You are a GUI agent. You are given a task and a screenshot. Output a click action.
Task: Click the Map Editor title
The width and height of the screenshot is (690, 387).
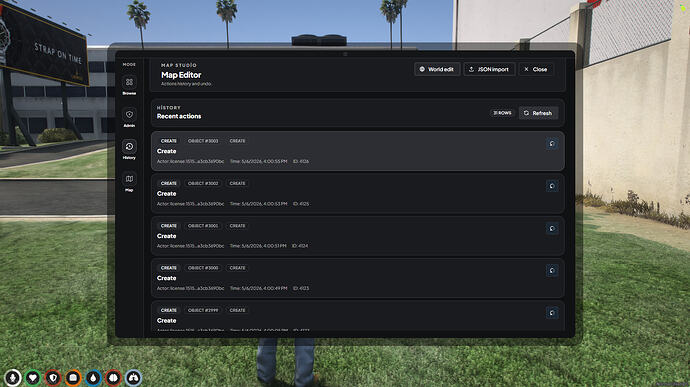pos(181,75)
